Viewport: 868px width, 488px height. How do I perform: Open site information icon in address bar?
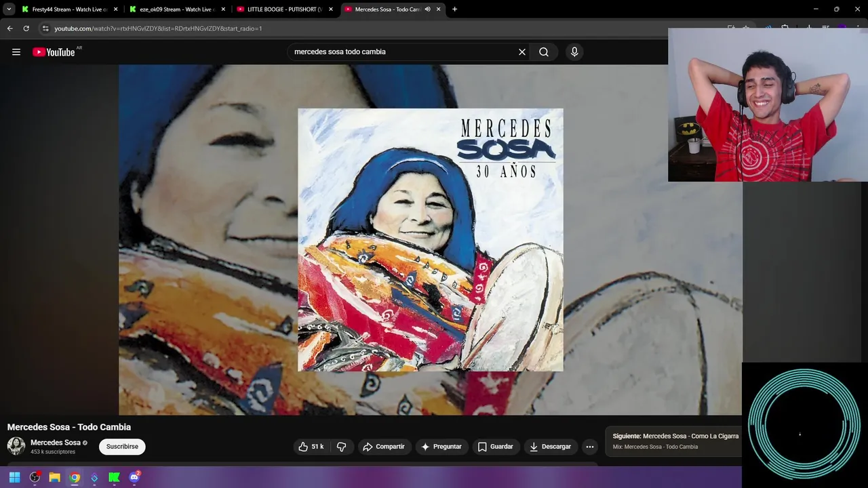click(x=45, y=28)
